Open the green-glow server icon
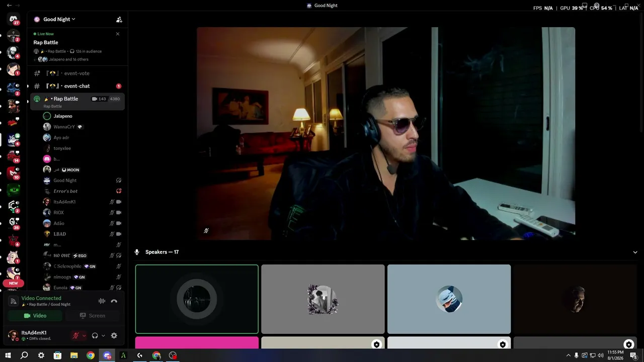 14,190
